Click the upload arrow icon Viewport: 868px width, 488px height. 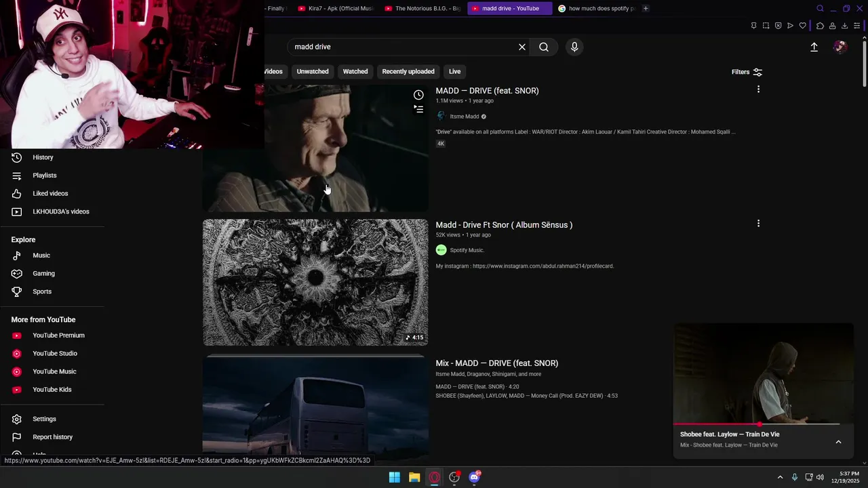[x=814, y=47]
